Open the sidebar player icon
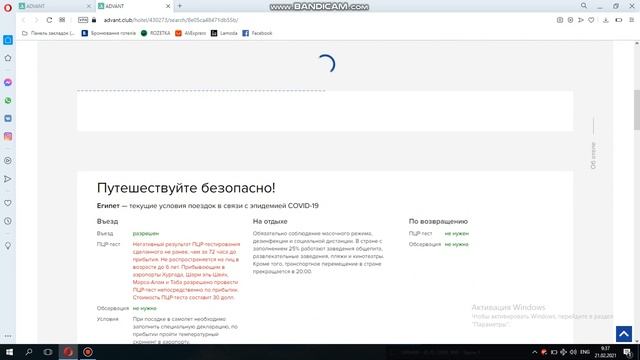Screen dimensions: 640x360 pyautogui.click(x=8, y=161)
